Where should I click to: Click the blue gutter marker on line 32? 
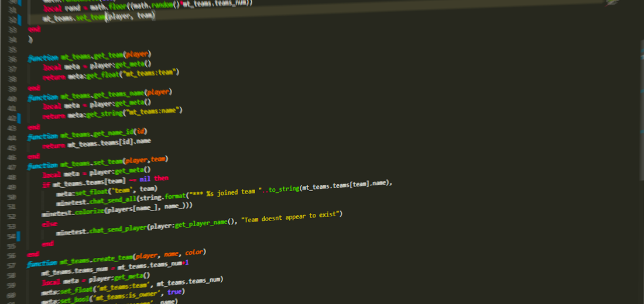20,19
